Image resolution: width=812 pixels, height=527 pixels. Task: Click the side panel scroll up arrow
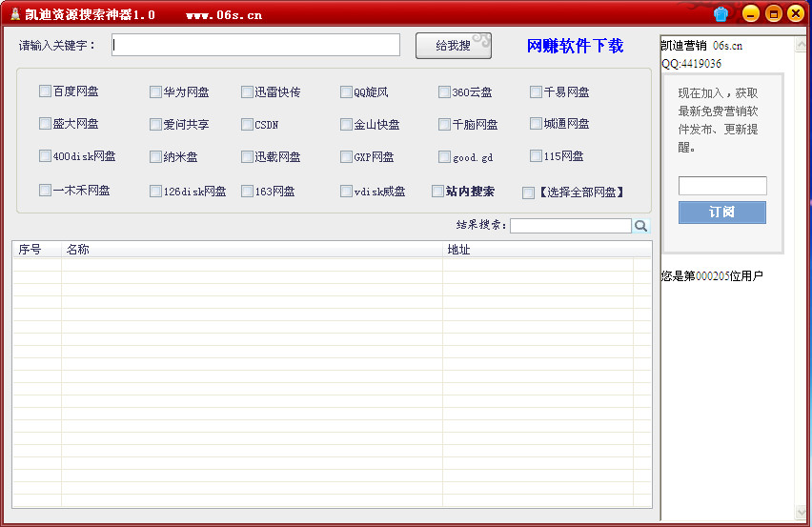pos(801,45)
